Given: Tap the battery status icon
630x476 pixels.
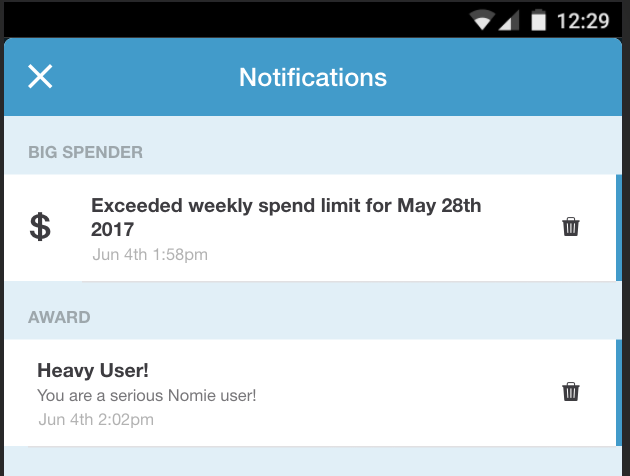Looking at the screenshot, I should [x=538, y=20].
